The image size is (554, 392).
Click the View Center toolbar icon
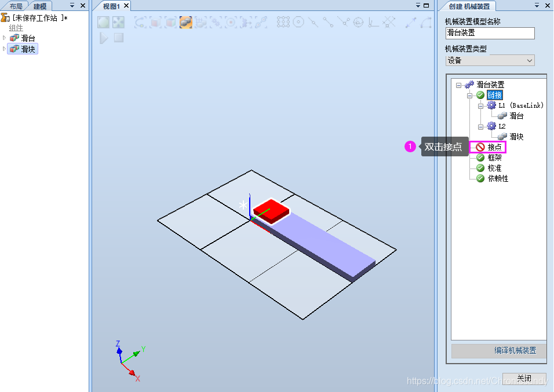point(118,22)
